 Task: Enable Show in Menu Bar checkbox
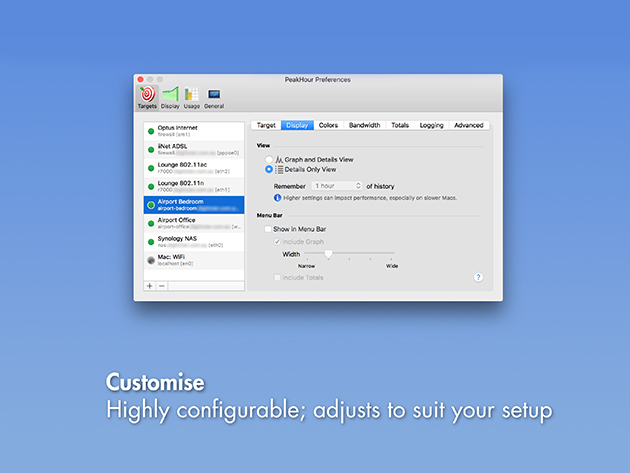267,229
